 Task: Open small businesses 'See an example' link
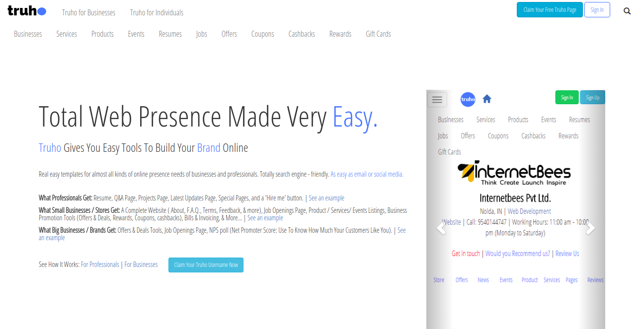(x=265, y=218)
